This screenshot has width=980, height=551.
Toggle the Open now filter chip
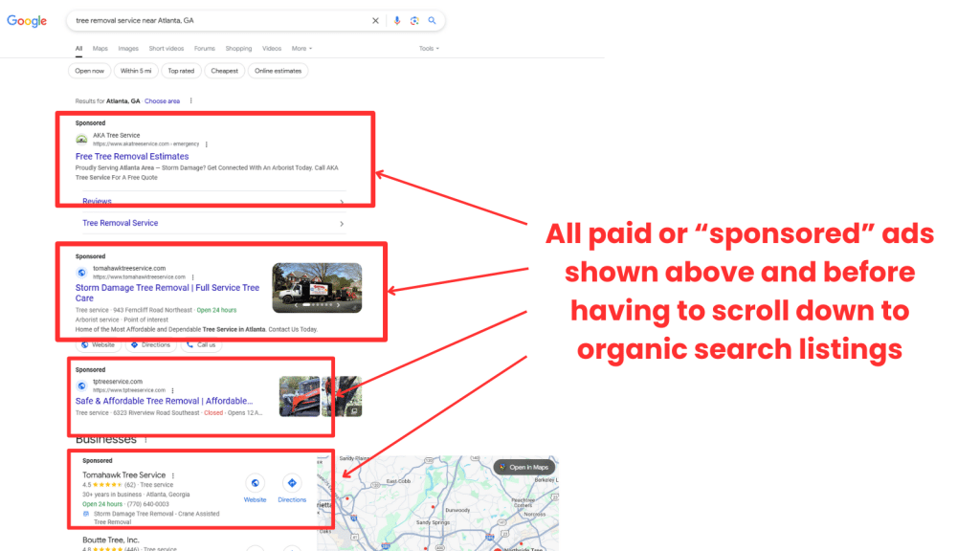click(90, 71)
